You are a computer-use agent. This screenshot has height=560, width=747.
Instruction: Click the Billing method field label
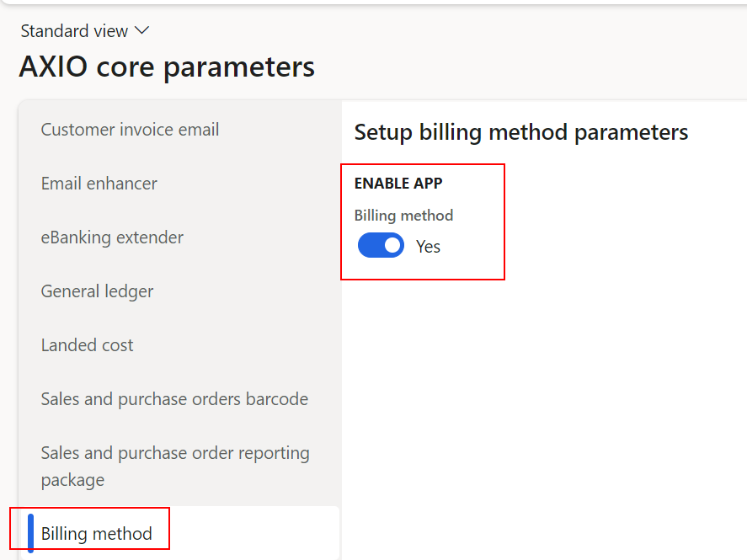[403, 215]
